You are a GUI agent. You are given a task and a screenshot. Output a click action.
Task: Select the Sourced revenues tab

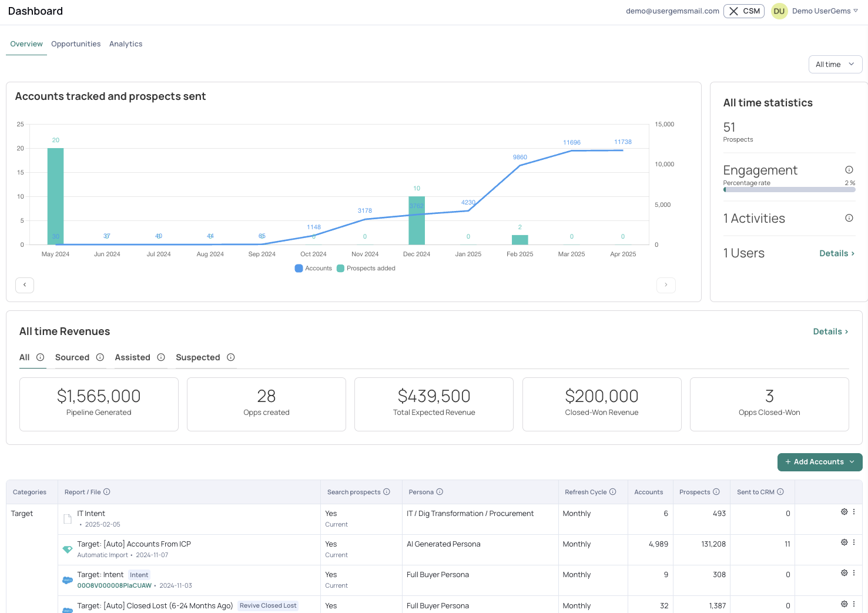[72, 357]
